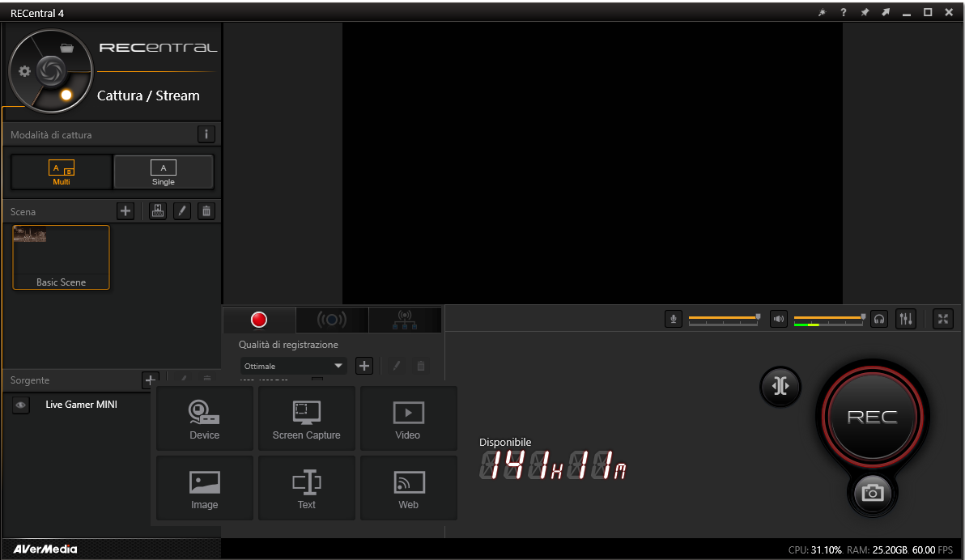
Task: Delete the scene using the Scena trash icon
Action: [x=206, y=211]
